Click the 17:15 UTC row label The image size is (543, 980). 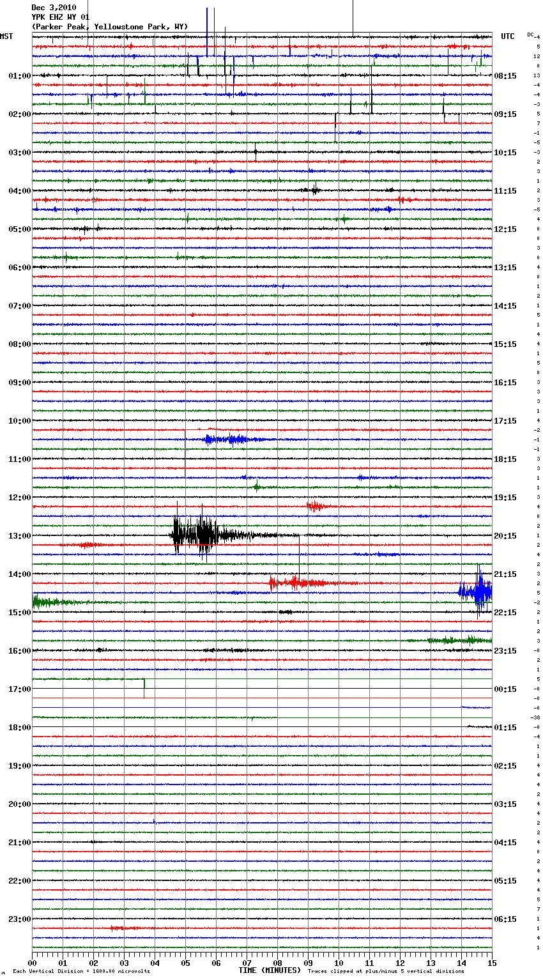point(505,421)
